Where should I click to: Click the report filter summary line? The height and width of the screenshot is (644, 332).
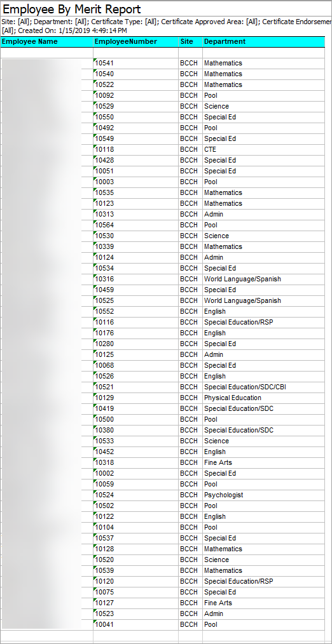pos(166,26)
